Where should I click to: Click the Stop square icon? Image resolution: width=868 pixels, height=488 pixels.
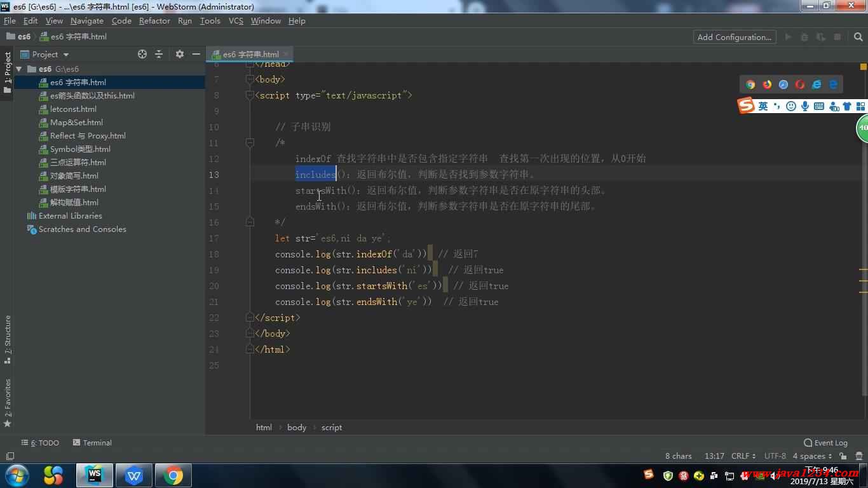(x=837, y=37)
